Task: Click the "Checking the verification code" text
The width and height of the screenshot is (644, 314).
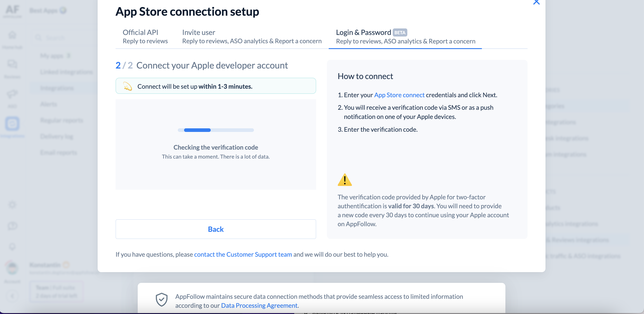Action: coord(216,148)
